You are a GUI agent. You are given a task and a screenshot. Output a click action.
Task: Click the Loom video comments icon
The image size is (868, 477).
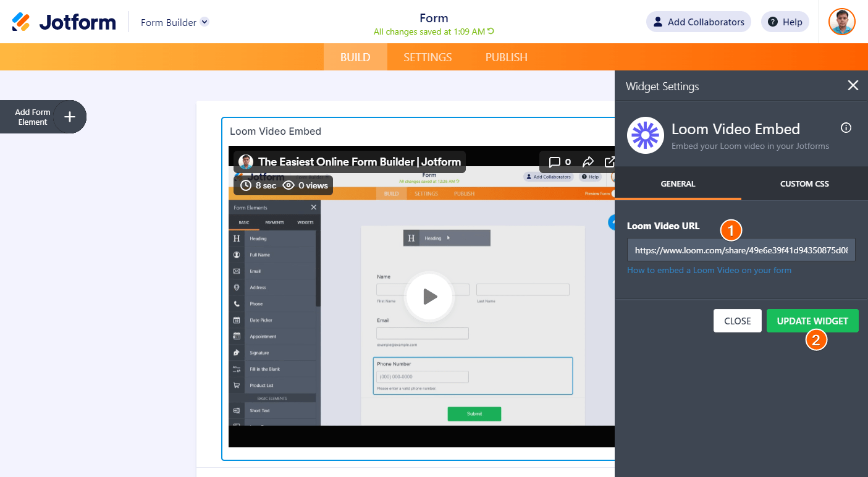pyautogui.click(x=555, y=162)
